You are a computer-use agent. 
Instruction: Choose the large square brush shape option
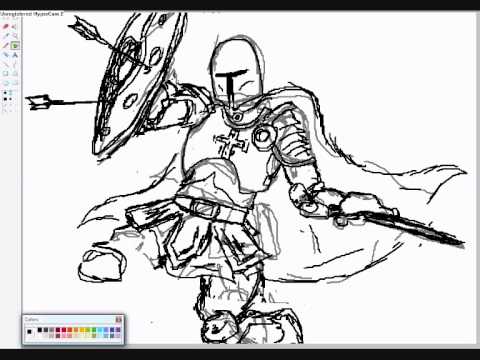5,99
